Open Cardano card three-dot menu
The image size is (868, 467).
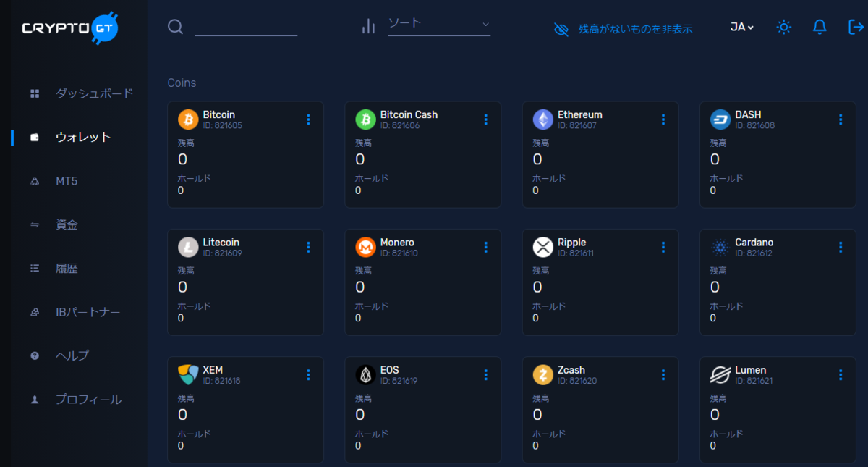[841, 247]
